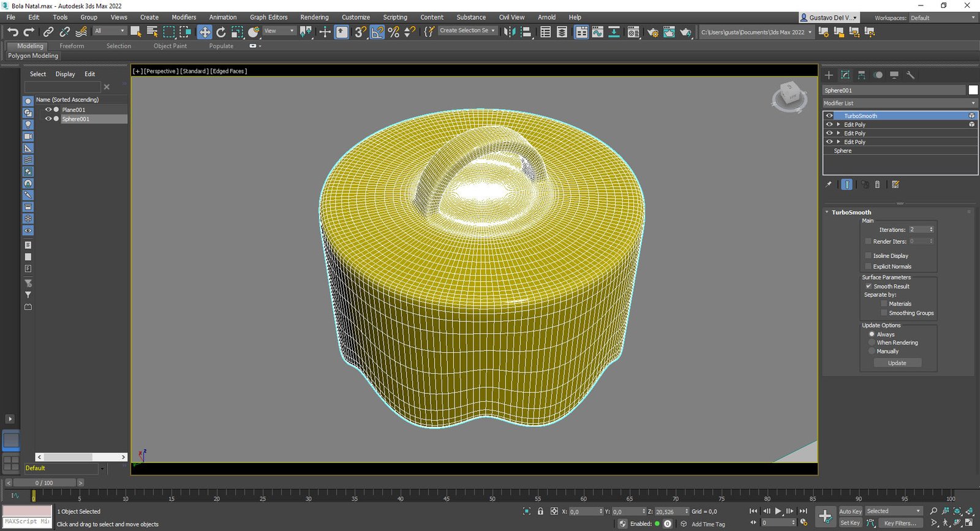Click the Play Animation button
Screen dimensions: 980x531
[x=778, y=511]
